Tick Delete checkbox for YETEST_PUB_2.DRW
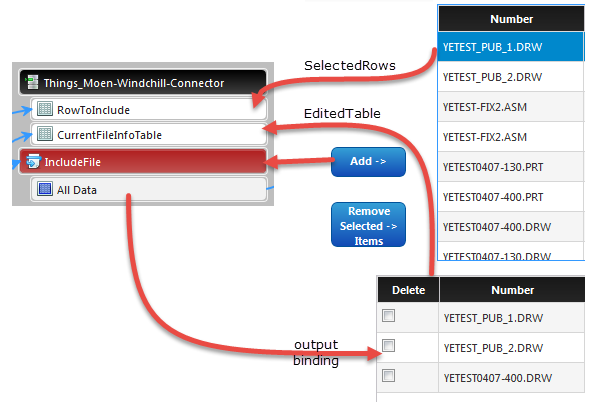The width and height of the screenshot is (591, 402). pyautogui.click(x=389, y=345)
